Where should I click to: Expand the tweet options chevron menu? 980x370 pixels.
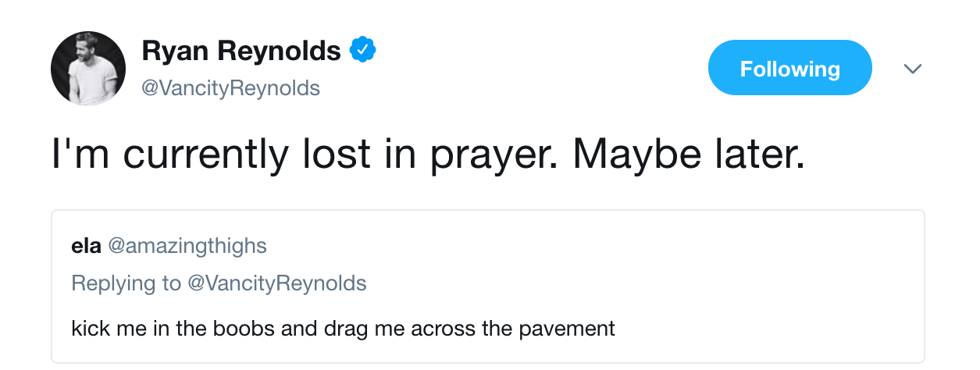(912, 69)
